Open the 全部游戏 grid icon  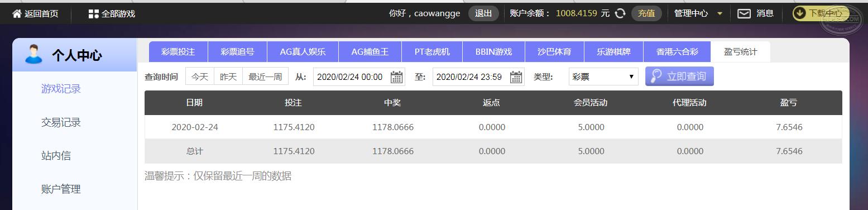pyautogui.click(x=93, y=13)
